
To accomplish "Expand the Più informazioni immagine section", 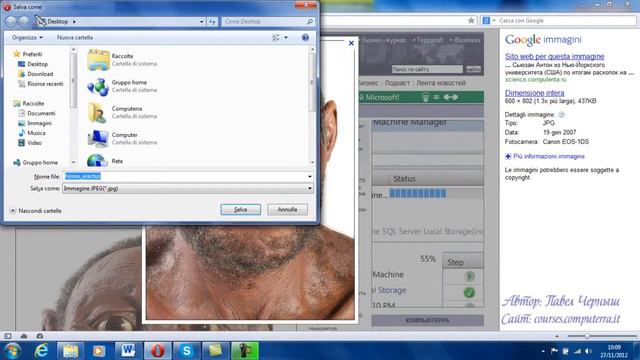I will coord(545,156).
